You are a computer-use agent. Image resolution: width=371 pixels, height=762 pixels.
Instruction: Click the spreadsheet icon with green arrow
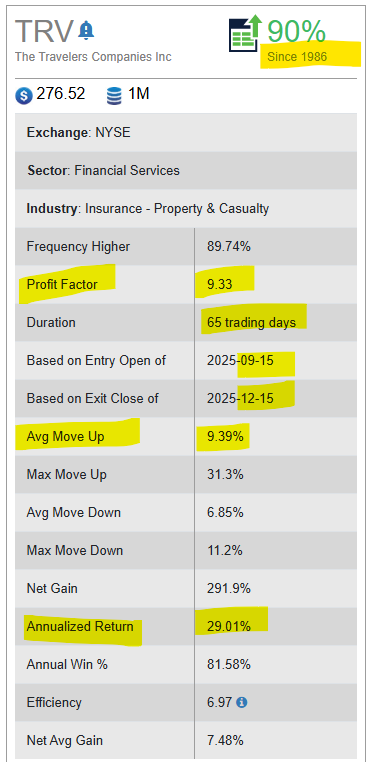[x=245, y=34]
